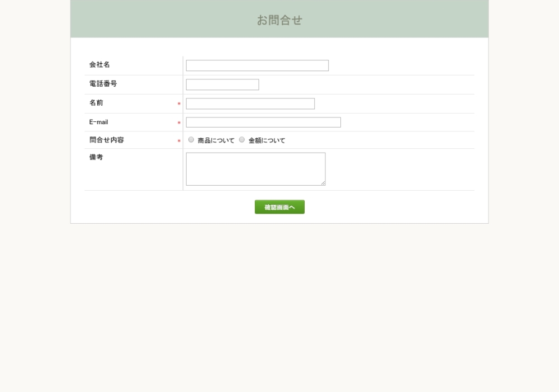Click the required asterisk beside E-mail
The image size is (559, 392).
tap(179, 123)
